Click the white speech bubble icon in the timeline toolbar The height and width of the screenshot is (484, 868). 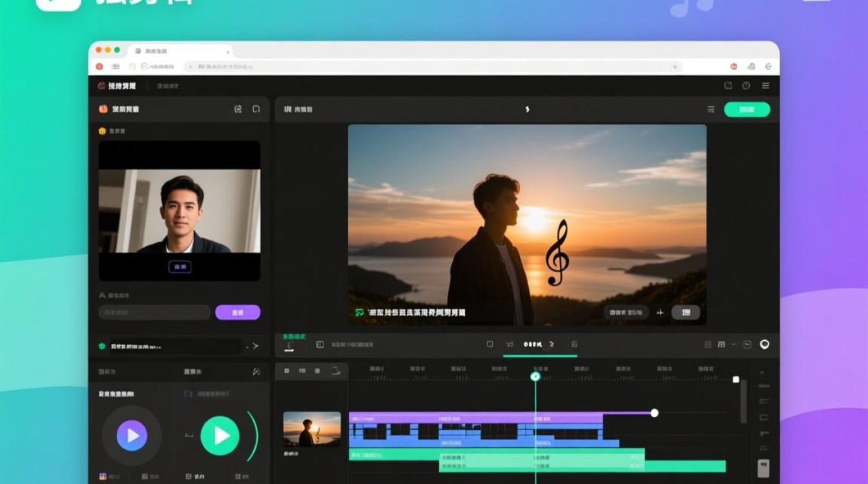765,345
